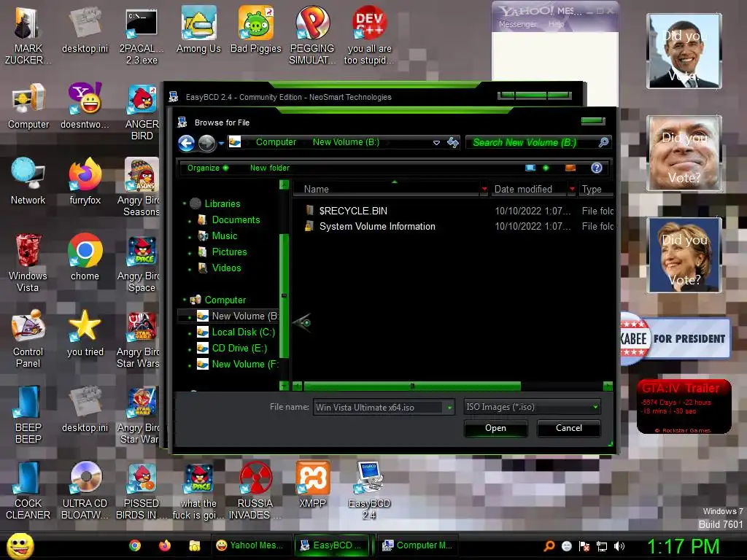Sort by the Date modified column header
Screen dimensions: 747x560
pyautogui.click(x=528, y=189)
